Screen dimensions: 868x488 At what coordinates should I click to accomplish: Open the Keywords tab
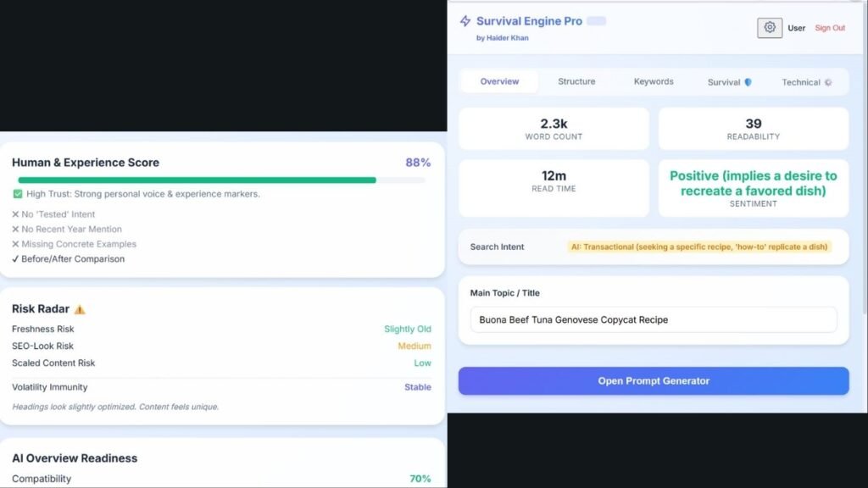[653, 81]
